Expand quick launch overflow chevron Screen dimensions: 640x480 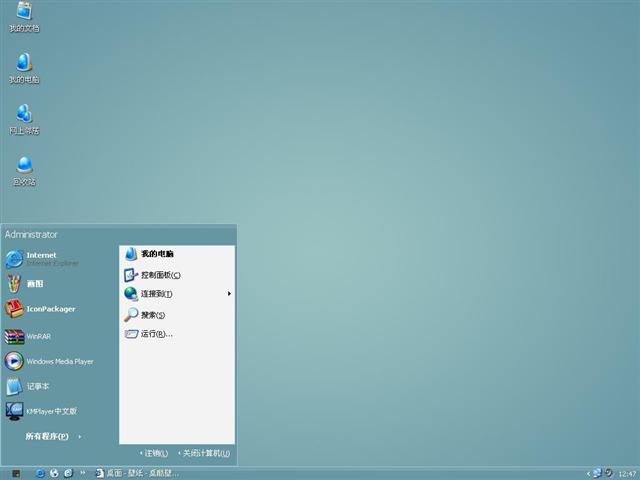point(82,473)
